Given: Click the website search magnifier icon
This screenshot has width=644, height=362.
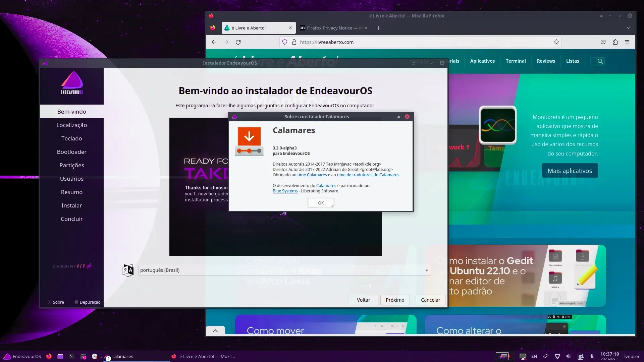Looking at the screenshot, I should [600, 61].
